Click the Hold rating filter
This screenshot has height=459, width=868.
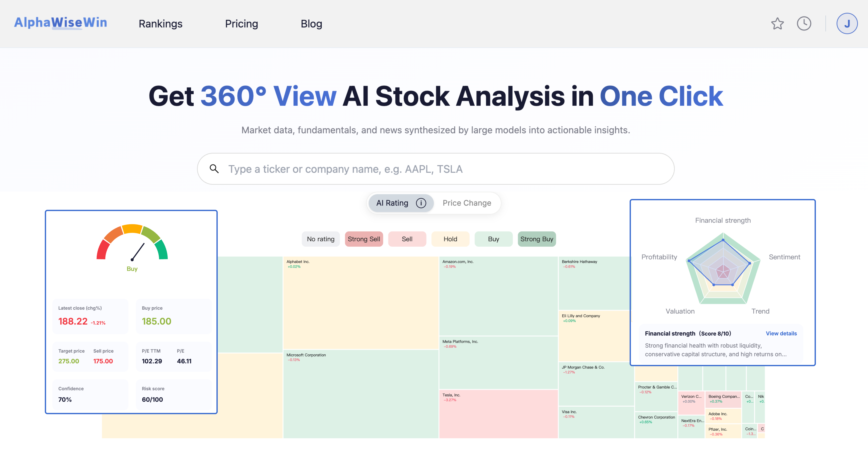[x=450, y=239]
